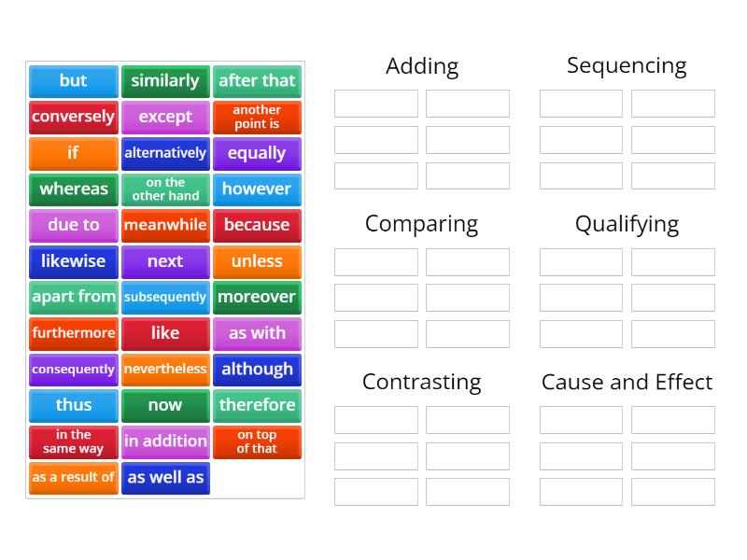This screenshot has width=747, height=560.
Task: Pick the 'subsequently' connective tile
Action: pyautogui.click(x=165, y=297)
